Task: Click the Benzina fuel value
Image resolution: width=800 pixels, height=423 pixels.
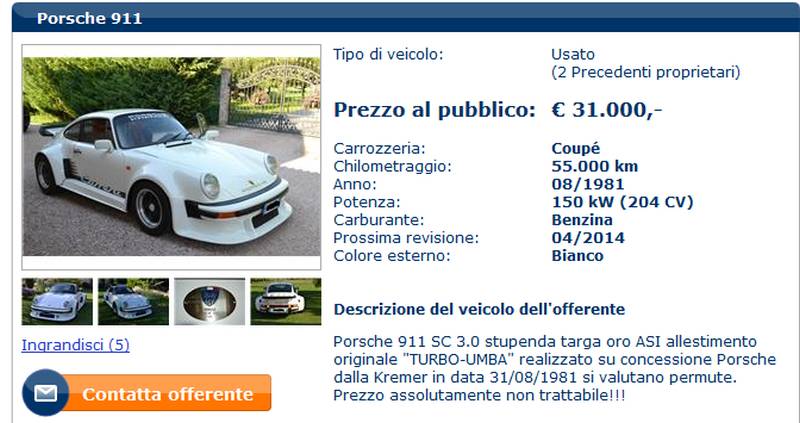Action: [x=582, y=220]
